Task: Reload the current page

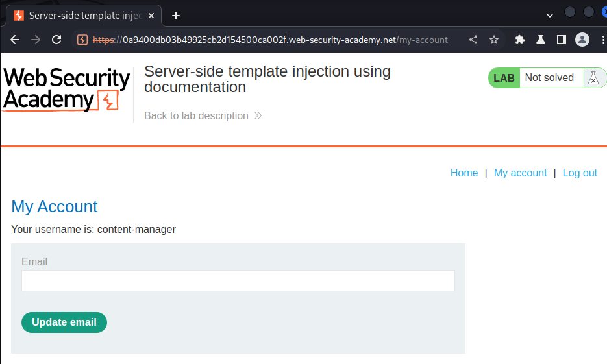Action: tap(56, 40)
